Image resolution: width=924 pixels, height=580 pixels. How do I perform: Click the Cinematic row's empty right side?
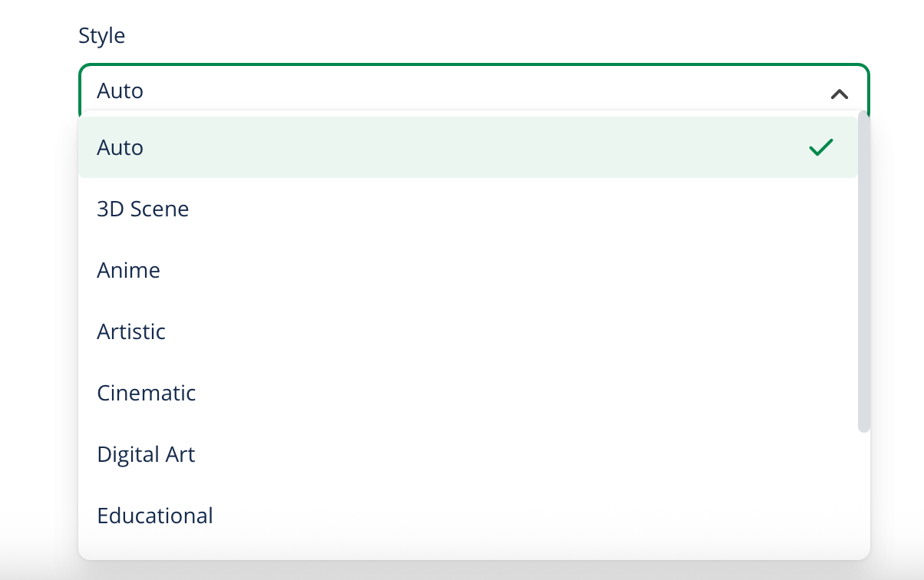coord(614,393)
